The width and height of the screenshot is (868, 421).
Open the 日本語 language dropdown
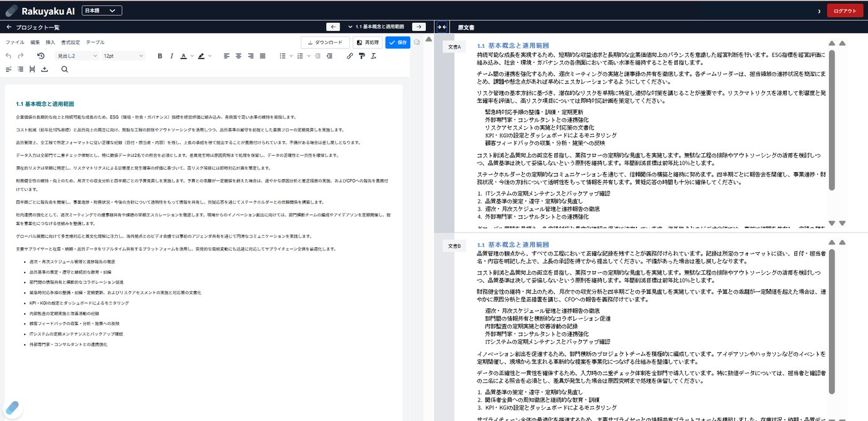click(x=102, y=11)
